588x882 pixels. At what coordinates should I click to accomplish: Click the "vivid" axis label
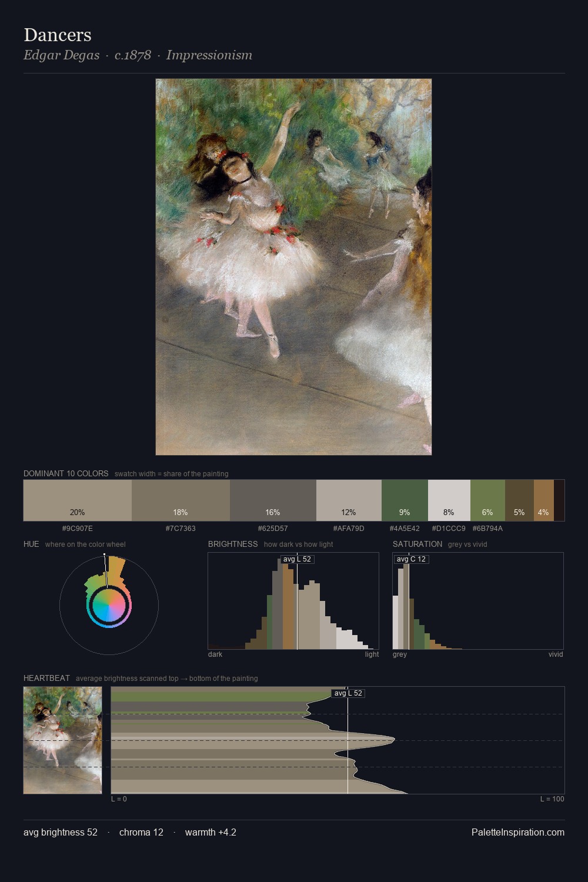[556, 654]
